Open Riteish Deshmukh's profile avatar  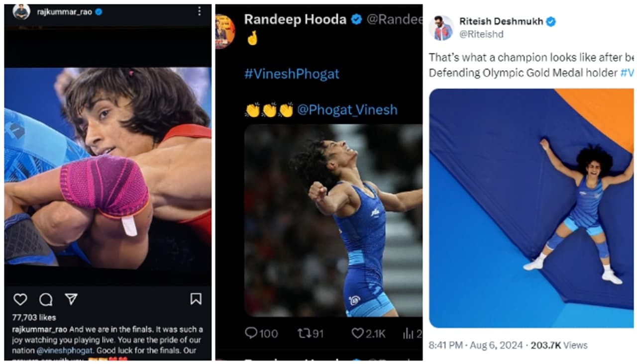441,28
